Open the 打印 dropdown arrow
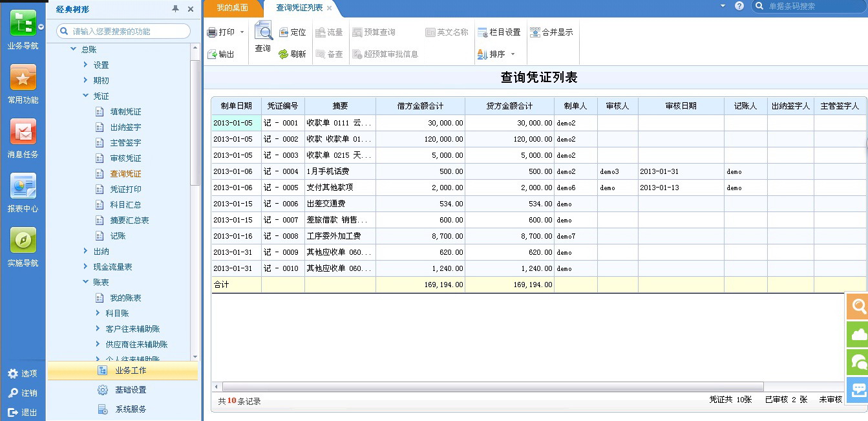Screen dimensions: 868x421 242,32
